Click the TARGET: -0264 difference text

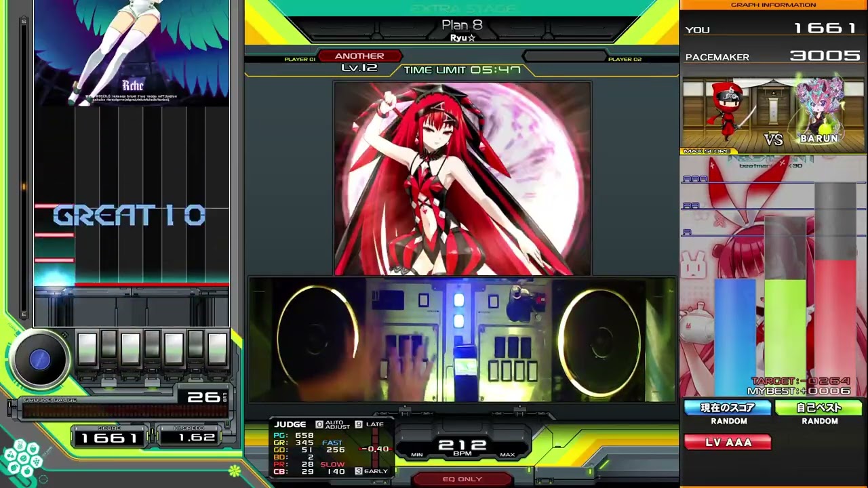[x=800, y=382]
